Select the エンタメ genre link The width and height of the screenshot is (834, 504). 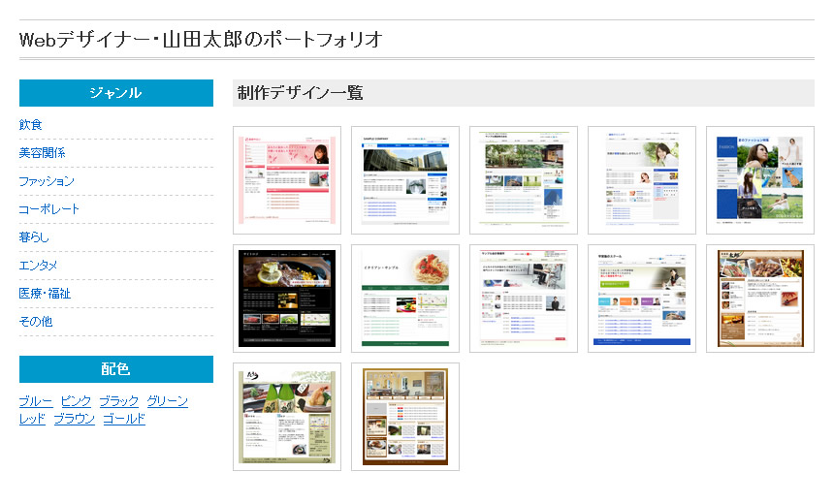(39, 266)
